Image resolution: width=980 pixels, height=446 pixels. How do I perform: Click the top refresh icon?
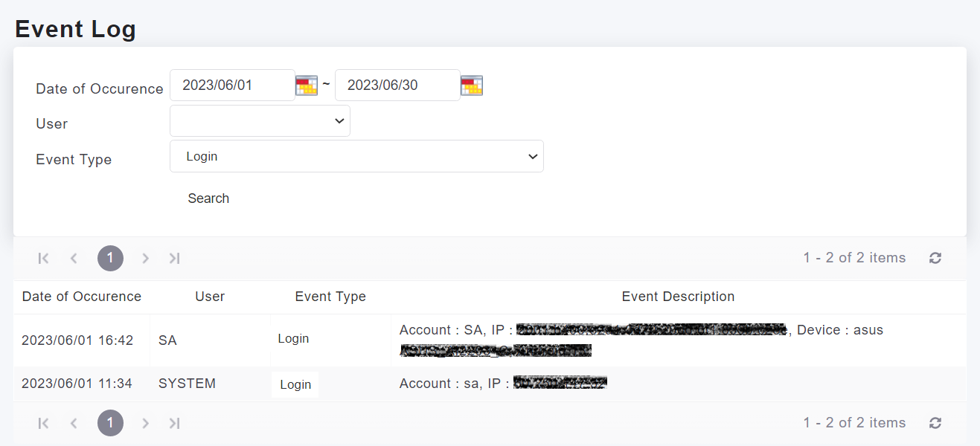pyautogui.click(x=935, y=258)
